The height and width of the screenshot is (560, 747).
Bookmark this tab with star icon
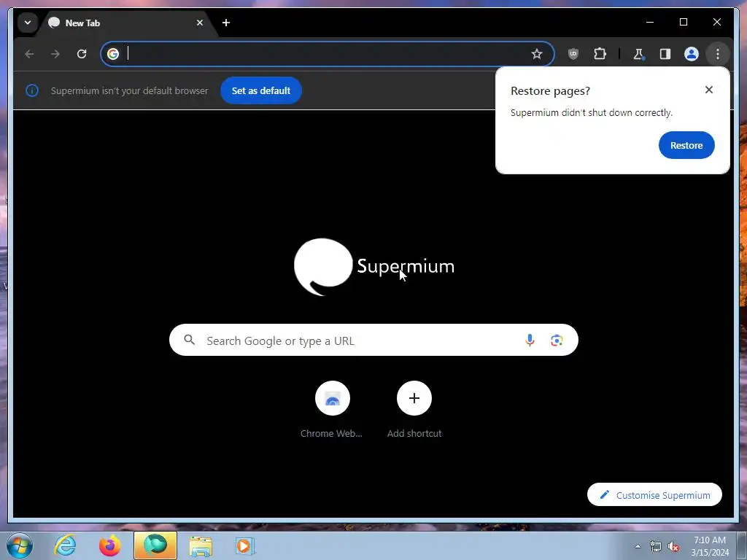tap(537, 54)
